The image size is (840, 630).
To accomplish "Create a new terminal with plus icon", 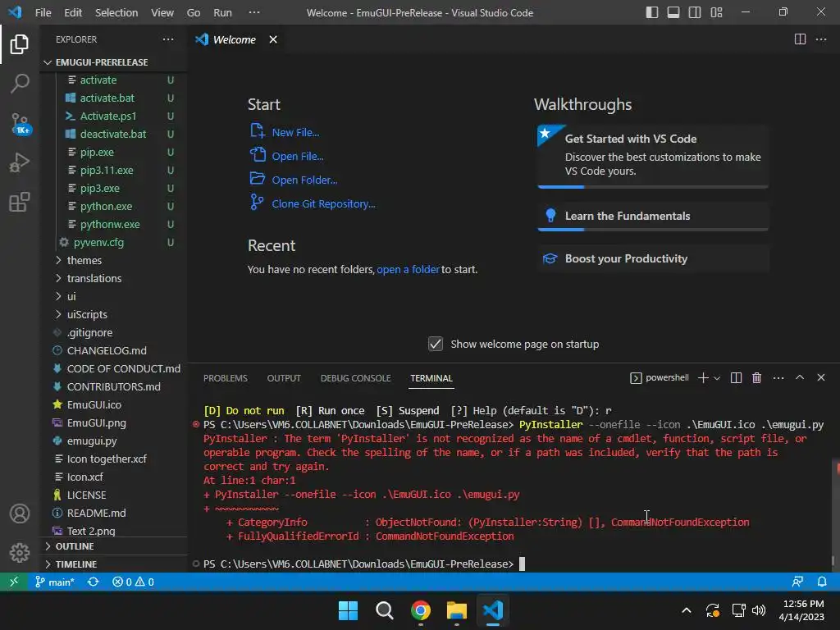I will [x=703, y=377].
